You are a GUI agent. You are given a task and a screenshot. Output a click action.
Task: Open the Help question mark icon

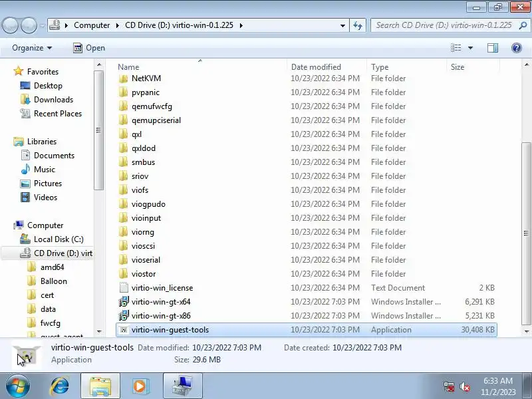(x=517, y=48)
